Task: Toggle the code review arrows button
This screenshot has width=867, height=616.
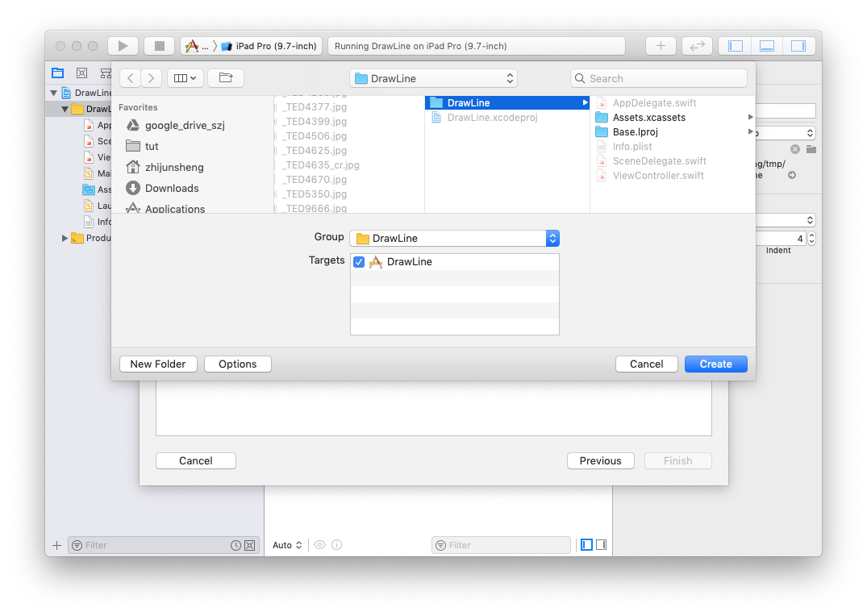Action: click(698, 46)
